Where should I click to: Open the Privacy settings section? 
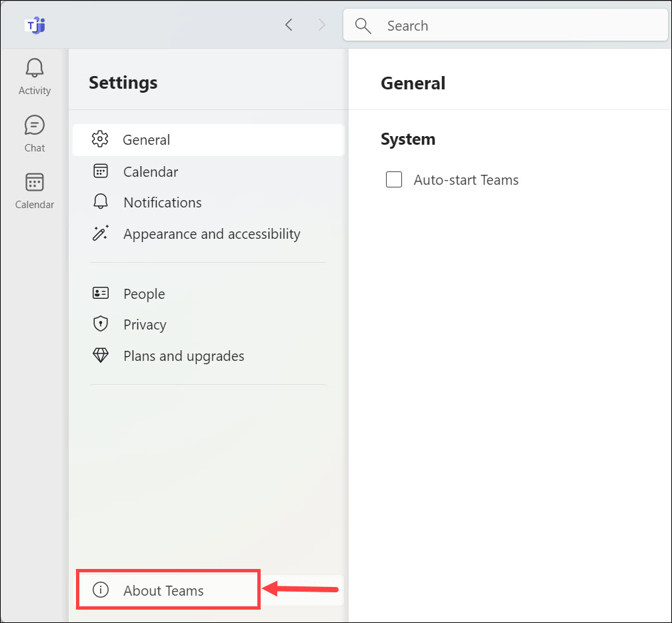pyautogui.click(x=145, y=324)
